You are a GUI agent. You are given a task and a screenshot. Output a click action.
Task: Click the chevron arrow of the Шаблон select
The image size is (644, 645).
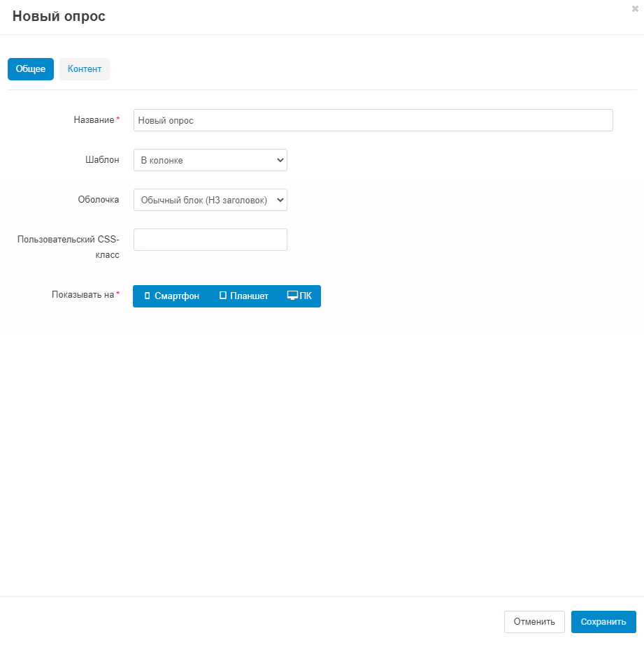tap(280, 160)
